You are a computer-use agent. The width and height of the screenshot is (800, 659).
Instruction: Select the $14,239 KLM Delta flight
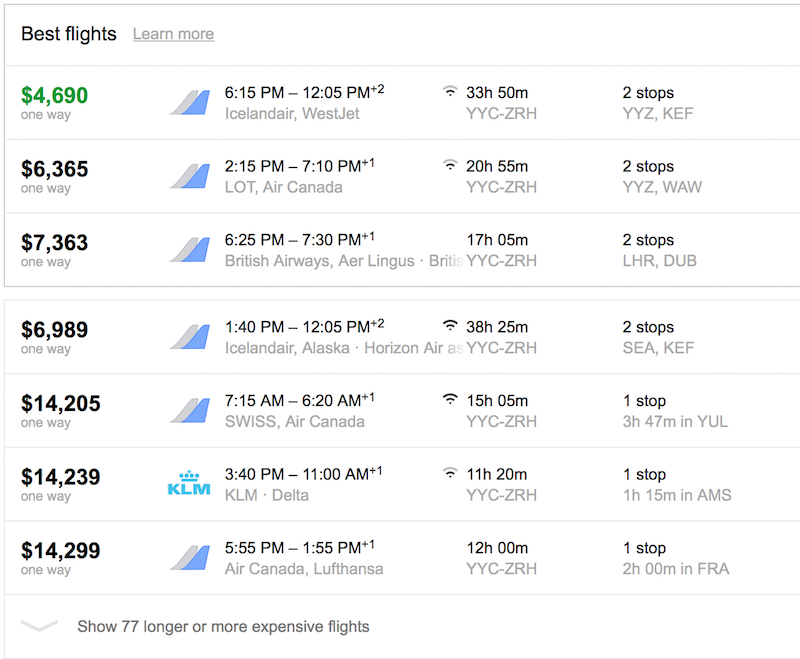coord(402,484)
